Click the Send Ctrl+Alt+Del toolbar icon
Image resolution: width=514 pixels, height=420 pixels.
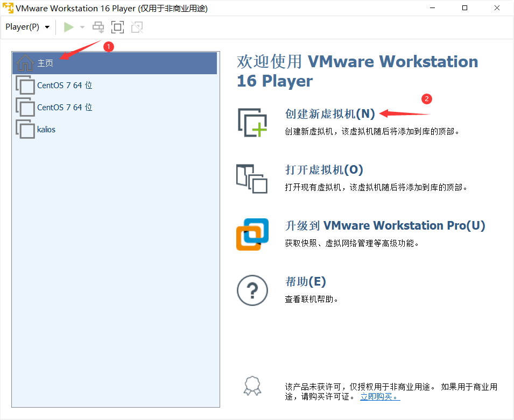click(x=98, y=27)
